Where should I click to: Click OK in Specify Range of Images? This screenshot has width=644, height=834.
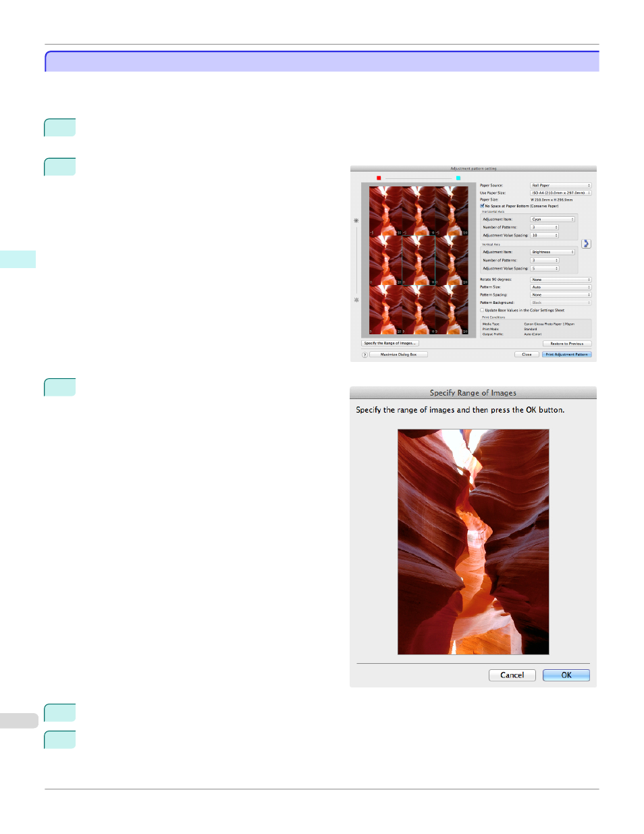point(566,675)
